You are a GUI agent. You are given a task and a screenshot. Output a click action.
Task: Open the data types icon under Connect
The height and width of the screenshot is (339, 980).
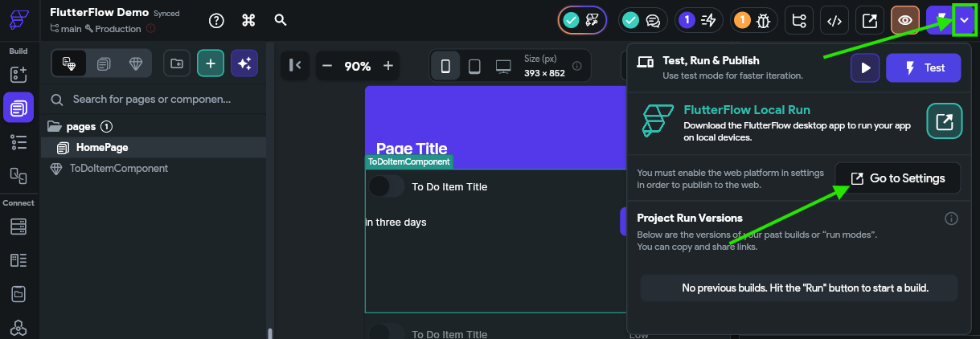(x=18, y=260)
